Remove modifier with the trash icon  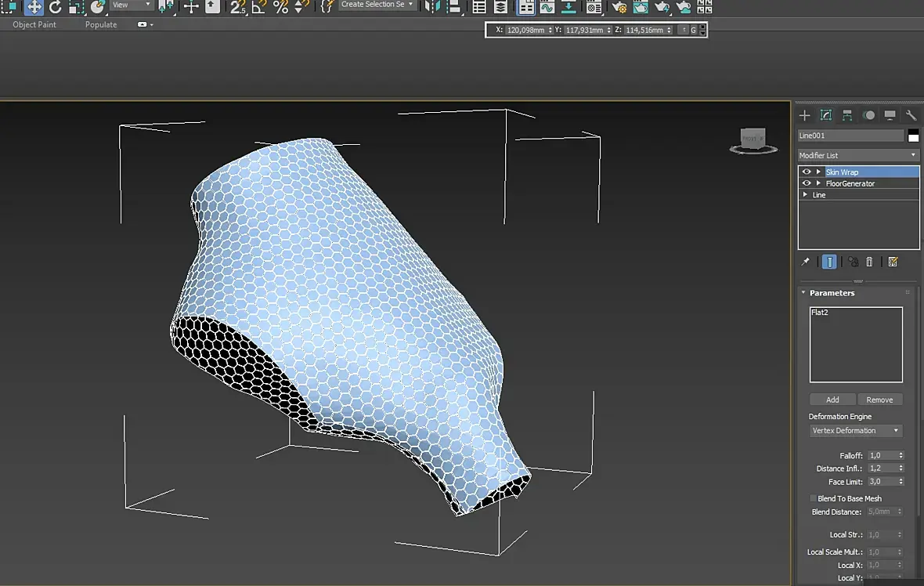click(x=869, y=262)
